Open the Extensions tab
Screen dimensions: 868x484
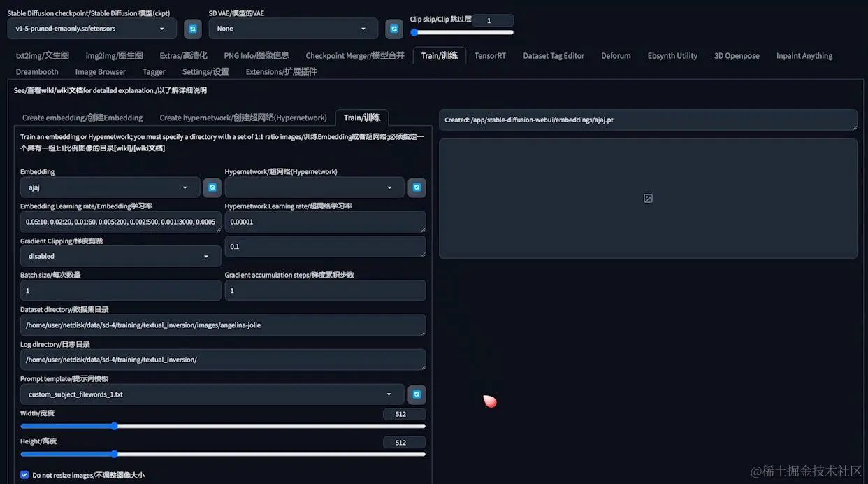tap(281, 72)
